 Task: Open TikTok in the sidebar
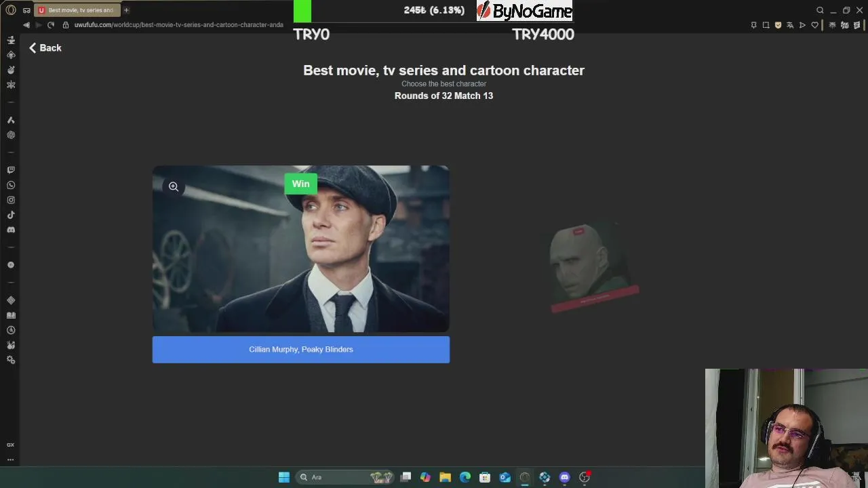pos(11,215)
